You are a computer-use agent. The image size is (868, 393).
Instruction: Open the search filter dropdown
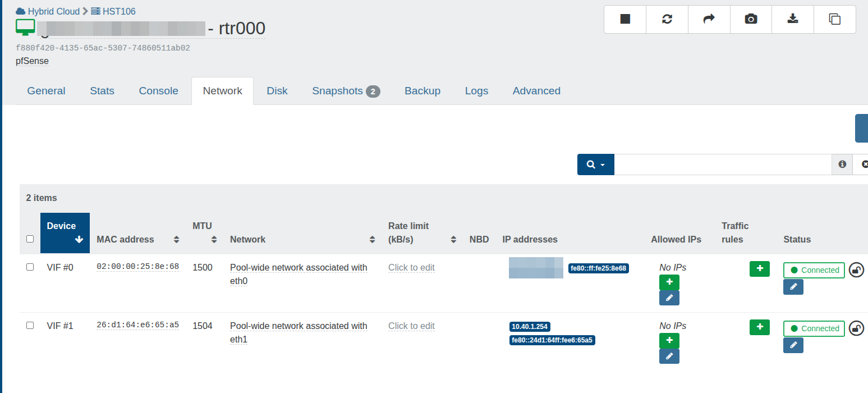click(x=595, y=164)
